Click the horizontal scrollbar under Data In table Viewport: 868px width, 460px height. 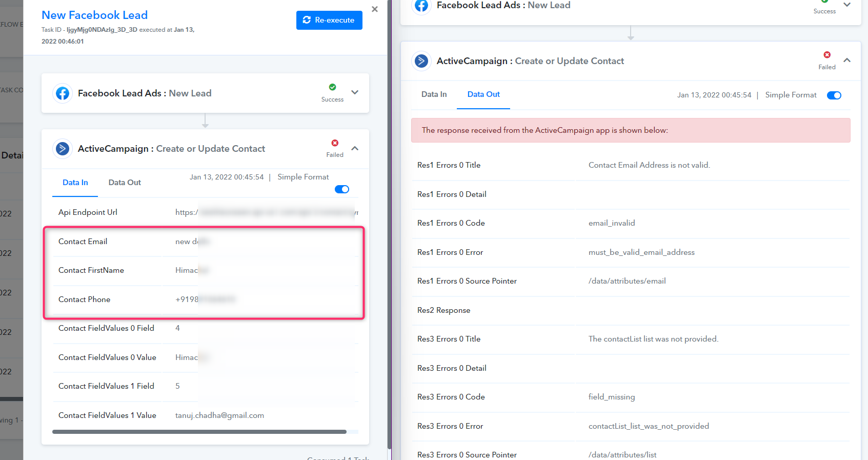[199, 432]
